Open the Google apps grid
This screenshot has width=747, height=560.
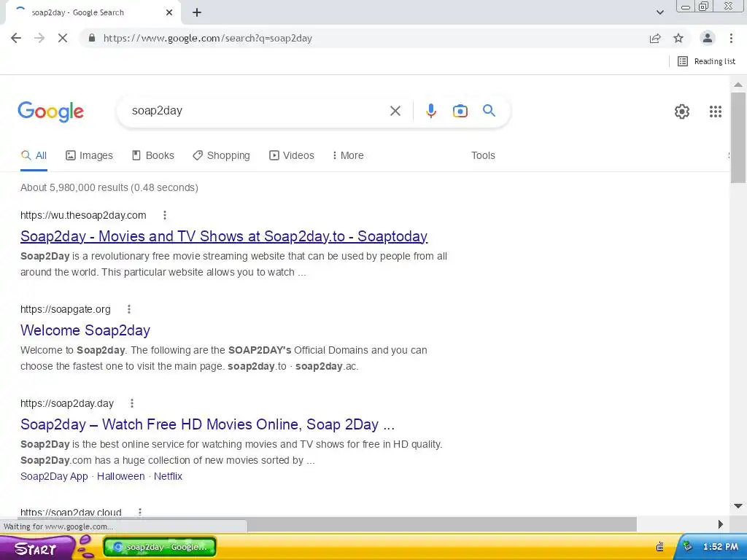coord(715,112)
